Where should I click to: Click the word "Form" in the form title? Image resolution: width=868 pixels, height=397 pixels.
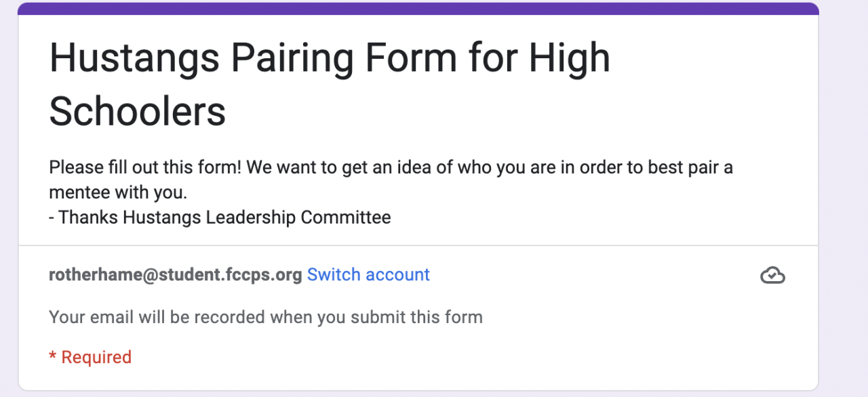[x=410, y=58]
